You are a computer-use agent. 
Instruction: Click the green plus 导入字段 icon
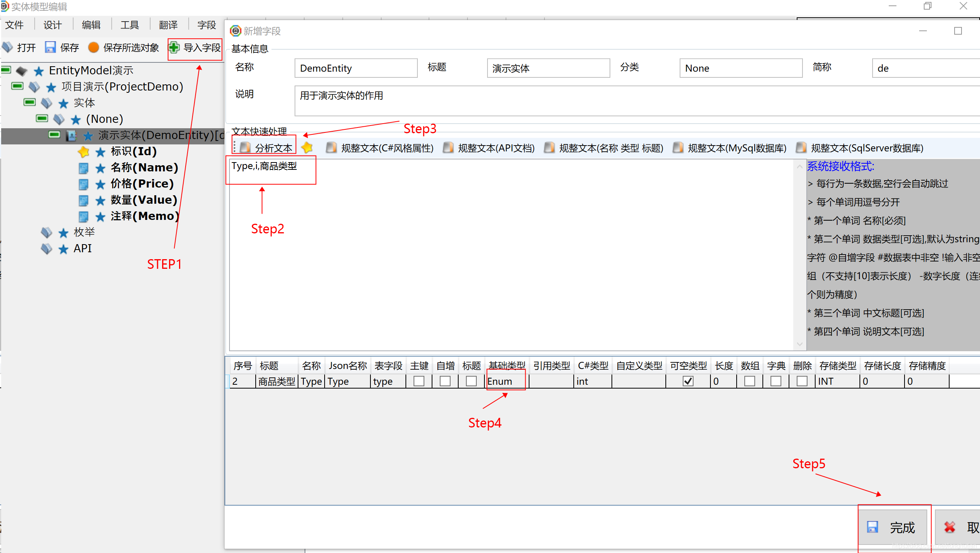point(174,47)
